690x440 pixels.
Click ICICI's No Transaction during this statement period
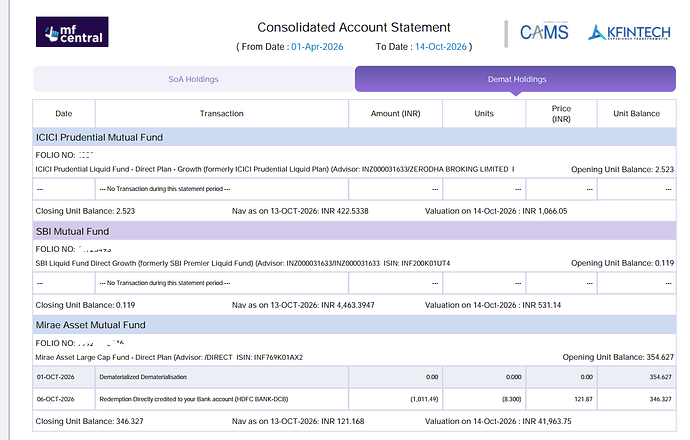165,189
